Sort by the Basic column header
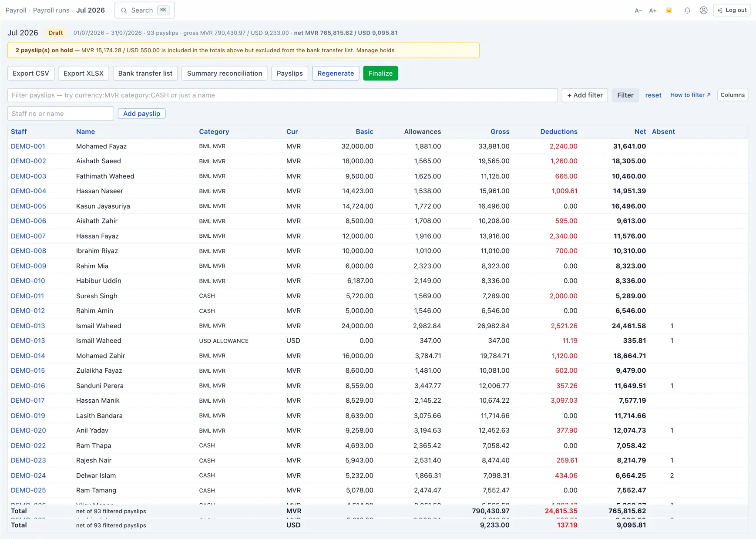756x539 pixels. (364, 131)
